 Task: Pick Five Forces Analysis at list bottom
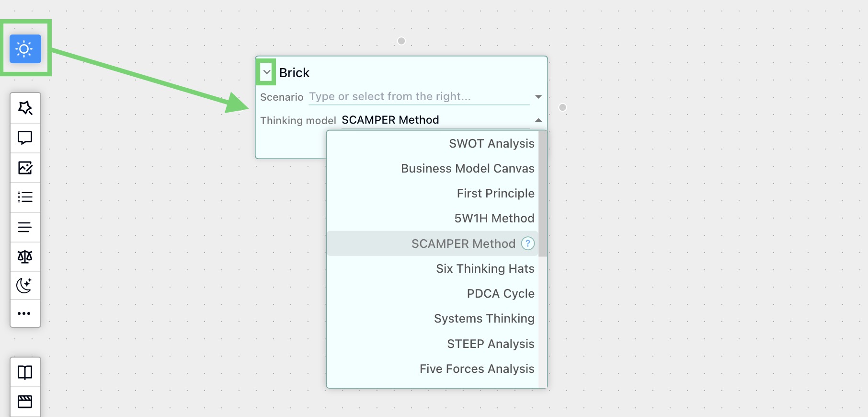click(x=476, y=369)
